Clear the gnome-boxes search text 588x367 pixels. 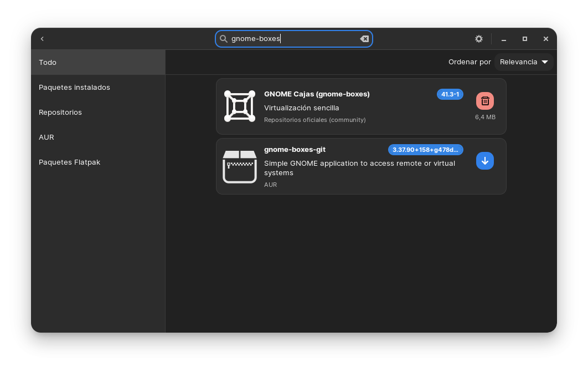pos(364,39)
